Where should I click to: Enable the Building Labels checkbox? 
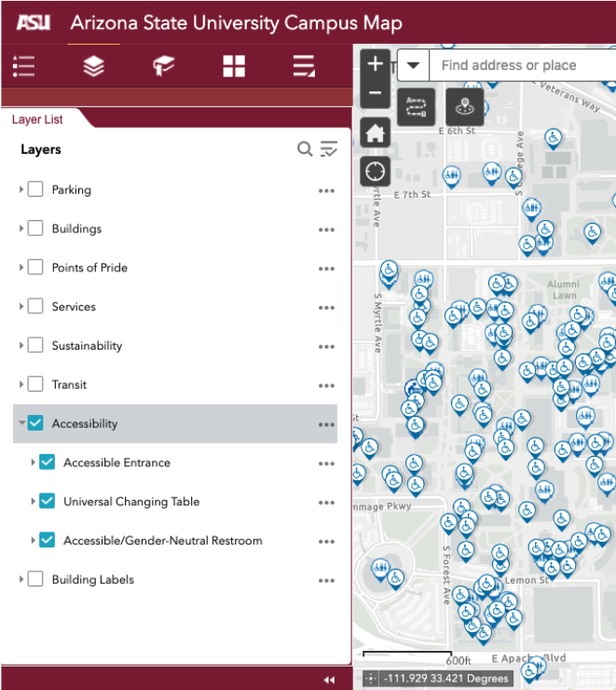point(35,579)
